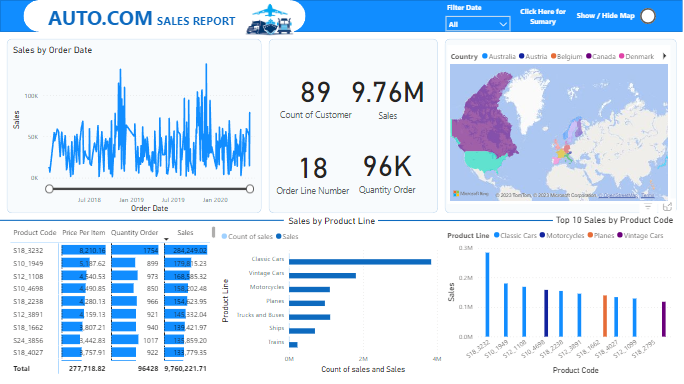Click the focus mode icon below the map
This screenshot has height=384, width=684.
click(x=667, y=207)
